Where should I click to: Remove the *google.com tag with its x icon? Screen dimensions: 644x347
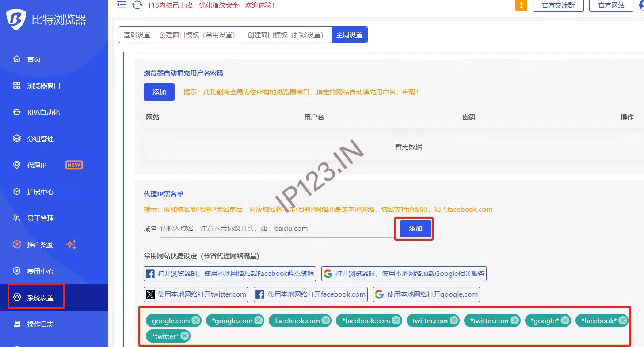259,321
